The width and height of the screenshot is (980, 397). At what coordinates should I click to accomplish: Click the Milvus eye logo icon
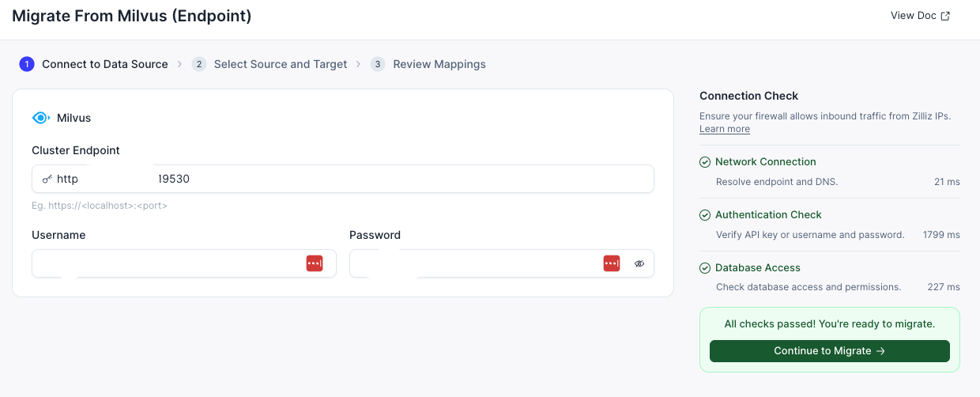(x=40, y=118)
